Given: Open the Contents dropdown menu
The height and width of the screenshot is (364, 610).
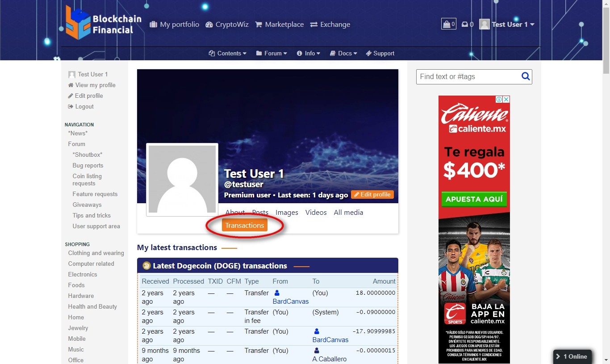Looking at the screenshot, I should coord(228,53).
